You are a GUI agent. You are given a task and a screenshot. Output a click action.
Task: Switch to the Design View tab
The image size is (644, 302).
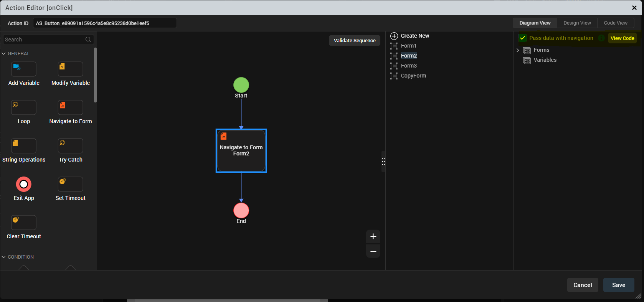coord(577,23)
